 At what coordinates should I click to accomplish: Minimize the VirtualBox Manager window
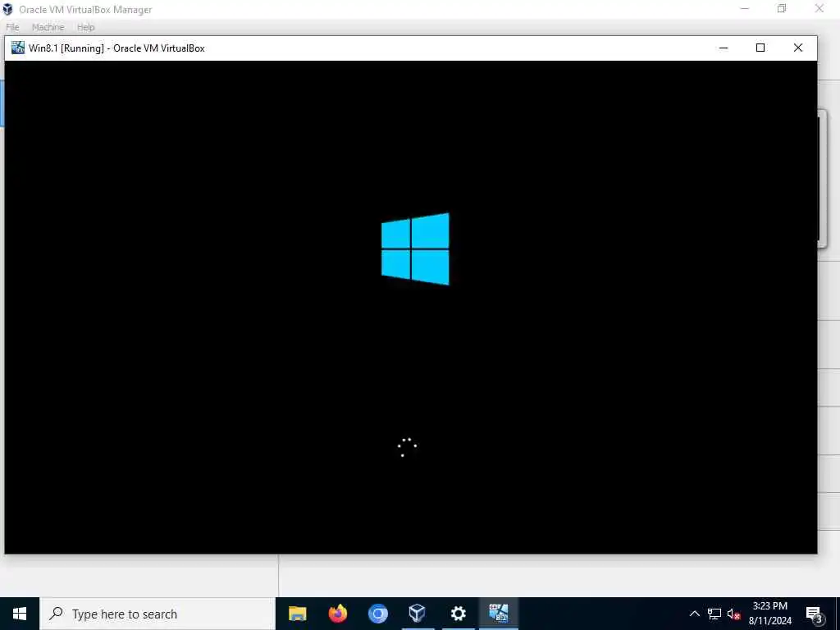tap(745, 8)
